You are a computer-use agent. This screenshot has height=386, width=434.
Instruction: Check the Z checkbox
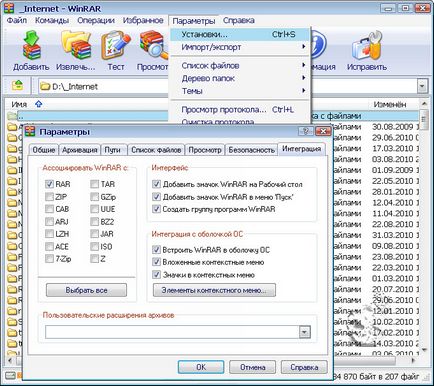(x=95, y=259)
